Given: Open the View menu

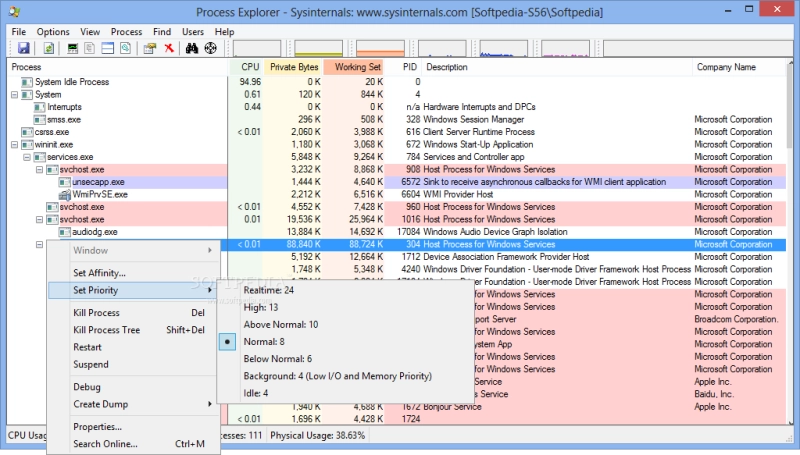Looking at the screenshot, I should coord(90,32).
